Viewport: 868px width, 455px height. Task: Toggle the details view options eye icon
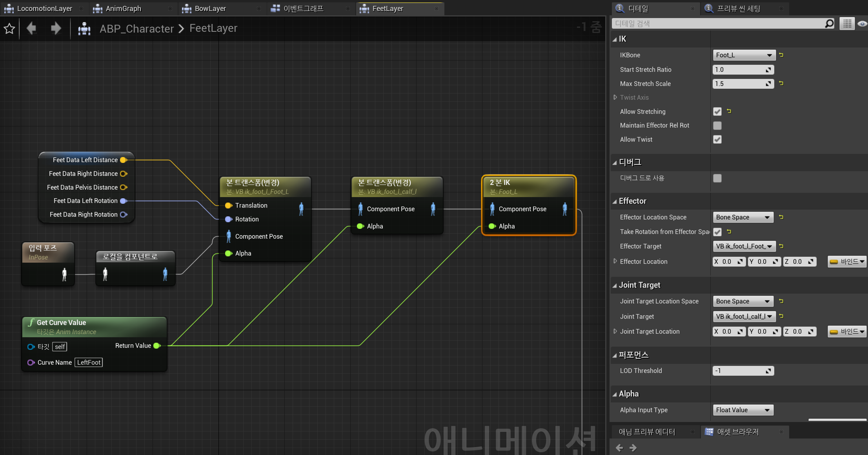[x=862, y=24]
